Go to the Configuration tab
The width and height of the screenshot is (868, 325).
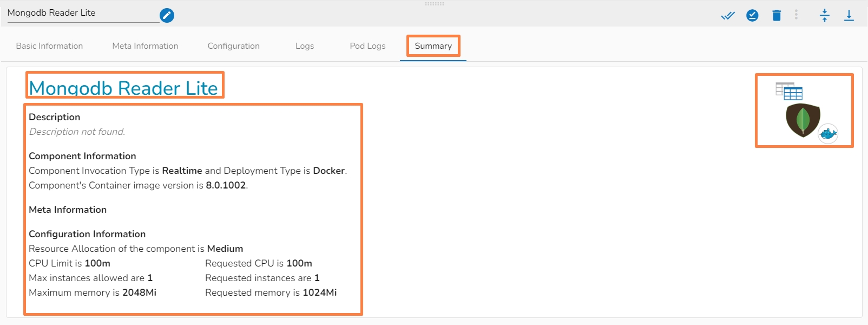point(234,46)
